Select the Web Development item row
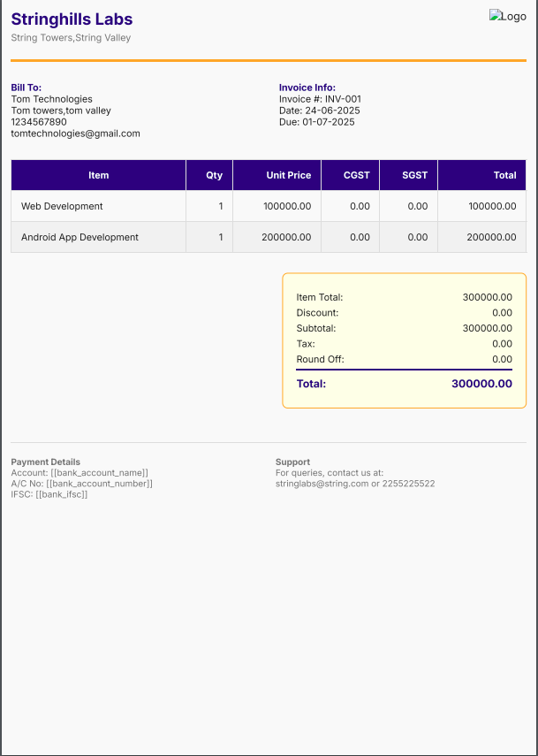 tap(62, 206)
